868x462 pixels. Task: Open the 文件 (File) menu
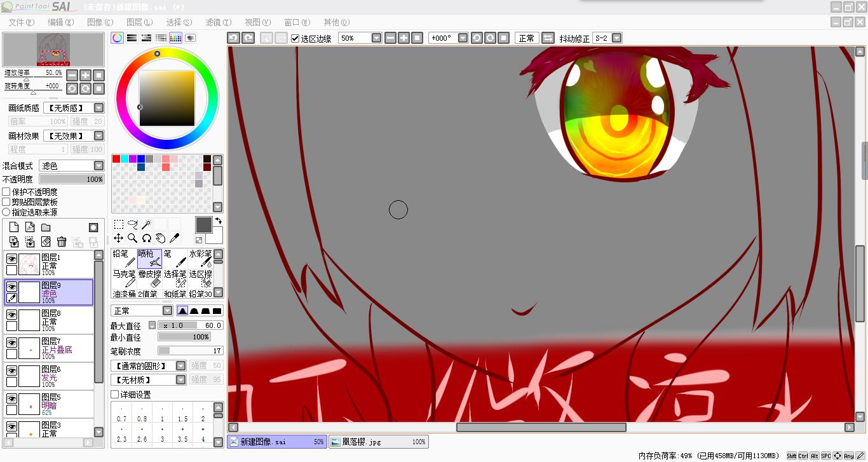(x=22, y=22)
